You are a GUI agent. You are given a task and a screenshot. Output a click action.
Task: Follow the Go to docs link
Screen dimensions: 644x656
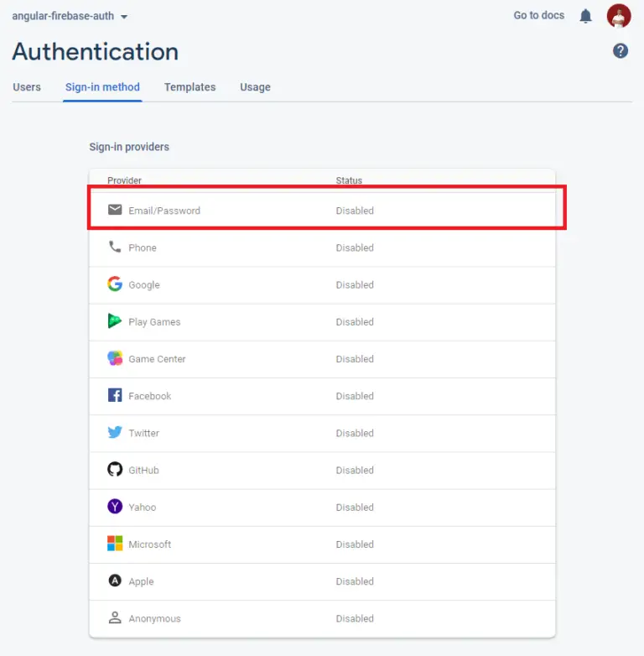538,15
